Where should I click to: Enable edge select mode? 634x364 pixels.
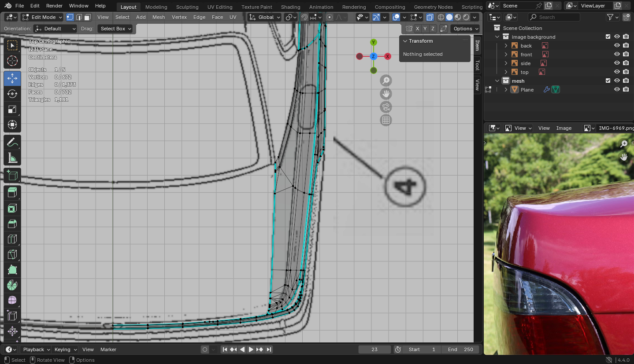(x=79, y=17)
